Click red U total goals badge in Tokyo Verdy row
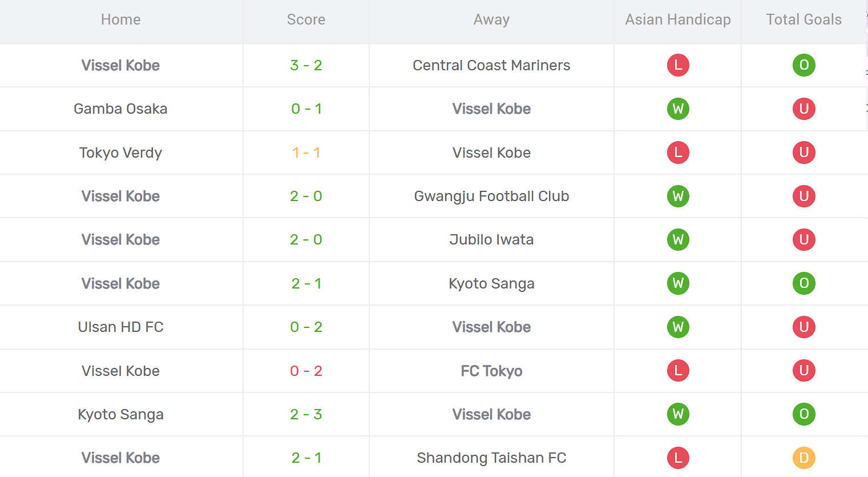 pyautogui.click(x=804, y=153)
